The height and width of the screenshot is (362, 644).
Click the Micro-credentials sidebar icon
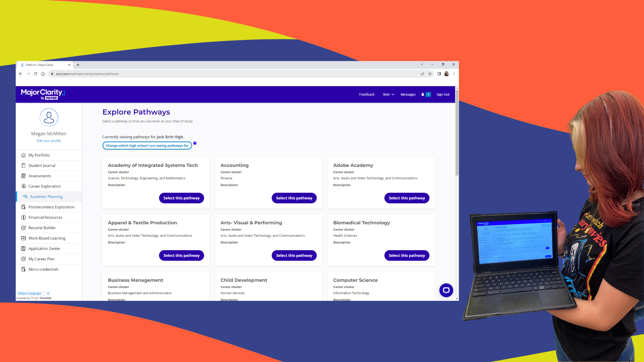click(x=24, y=269)
